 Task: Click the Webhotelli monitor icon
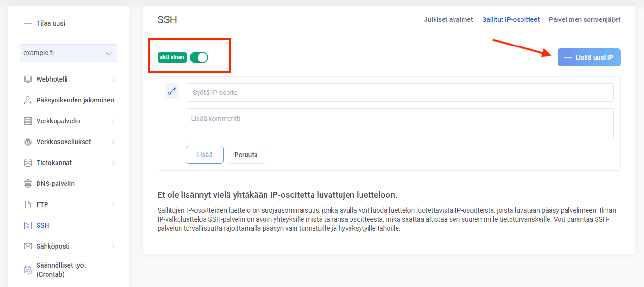pos(28,79)
